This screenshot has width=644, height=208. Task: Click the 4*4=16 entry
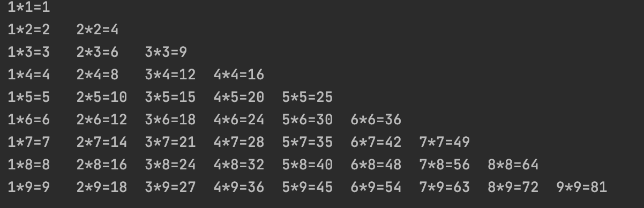point(239,75)
